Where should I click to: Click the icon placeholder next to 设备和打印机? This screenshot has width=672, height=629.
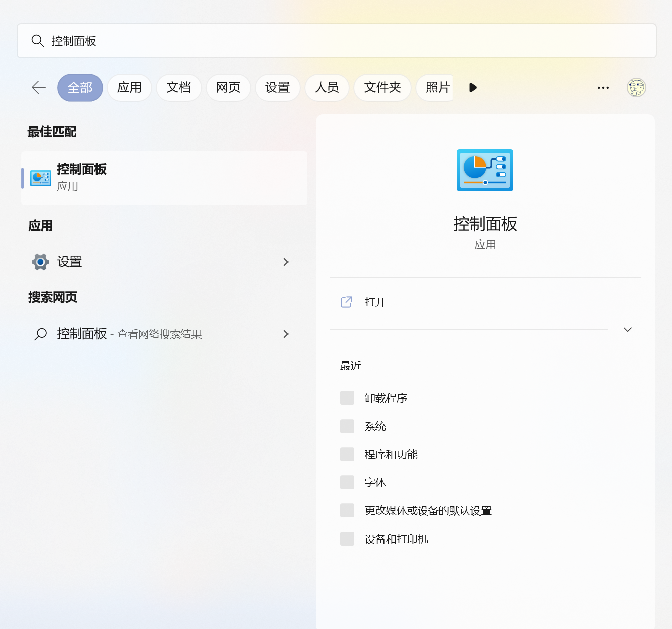click(347, 539)
